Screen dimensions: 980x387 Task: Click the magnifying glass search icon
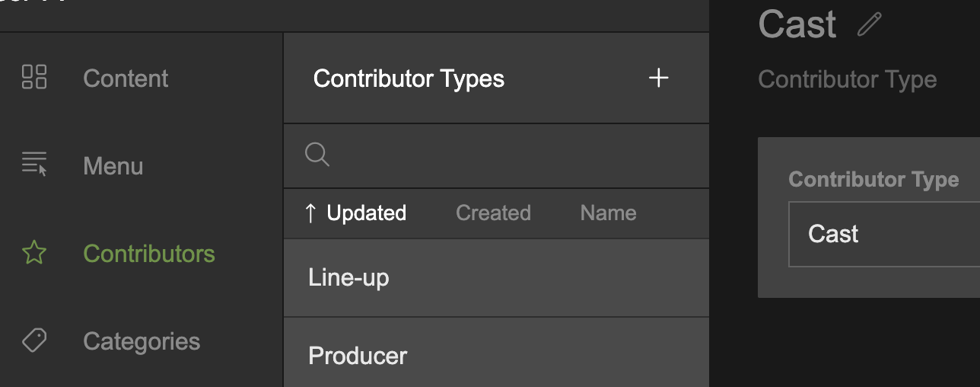coord(317,155)
